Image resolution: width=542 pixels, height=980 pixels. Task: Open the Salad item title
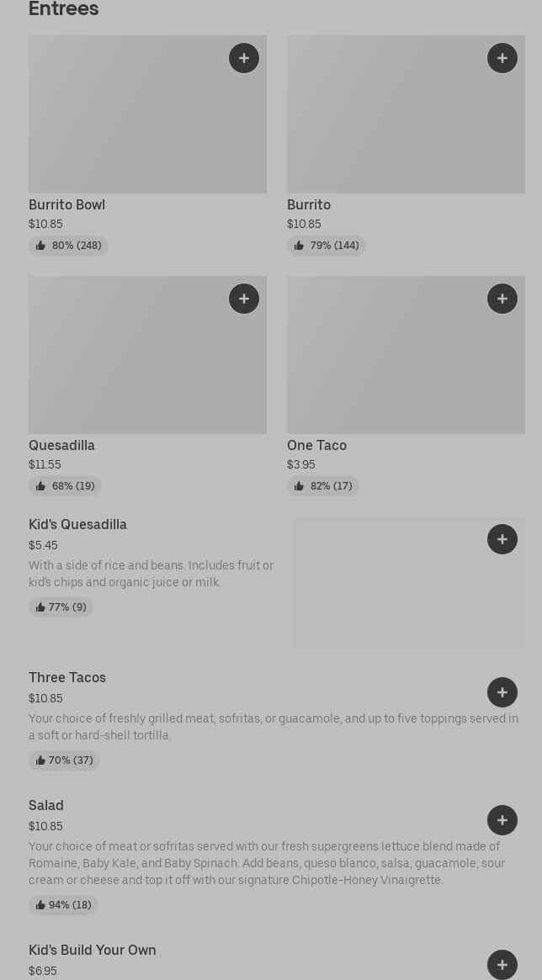click(46, 806)
